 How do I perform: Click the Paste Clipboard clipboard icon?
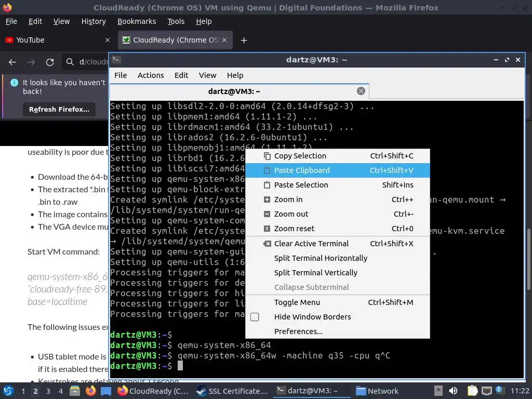click(x=267, y=170)
